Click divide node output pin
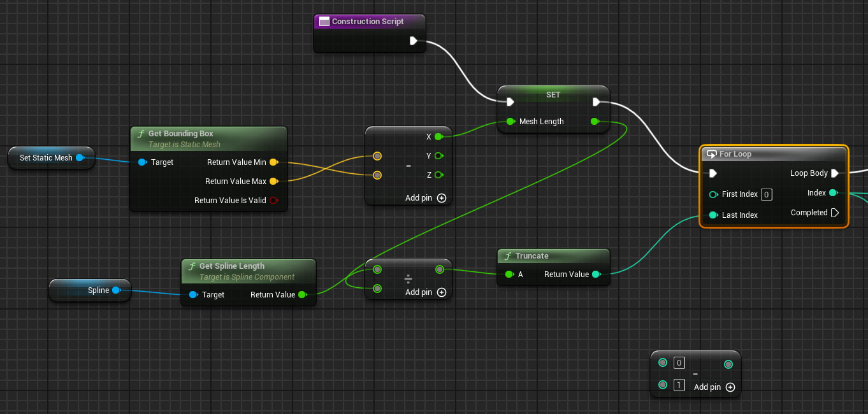Image resolution: width=868 pixels, height=414 pixels. pyautogui.click(x=440, y=269)
